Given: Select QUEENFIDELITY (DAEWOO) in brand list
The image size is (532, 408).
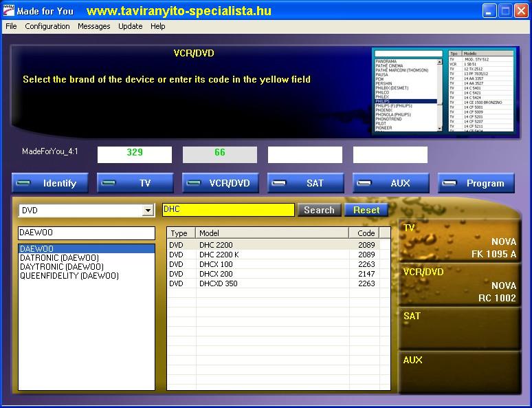Looking at the screenshot, I should click(x=87, y=275).
